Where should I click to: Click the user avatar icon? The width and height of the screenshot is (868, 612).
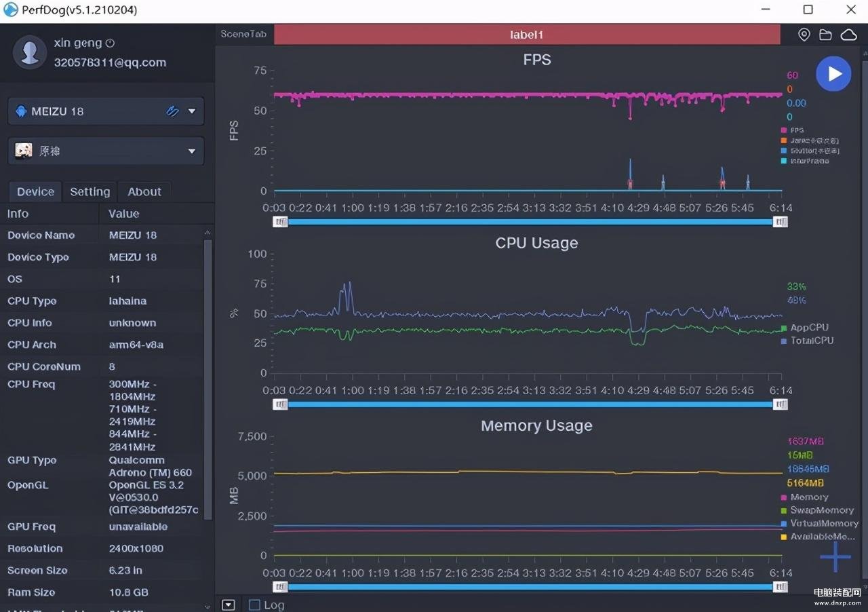(30, 52)
